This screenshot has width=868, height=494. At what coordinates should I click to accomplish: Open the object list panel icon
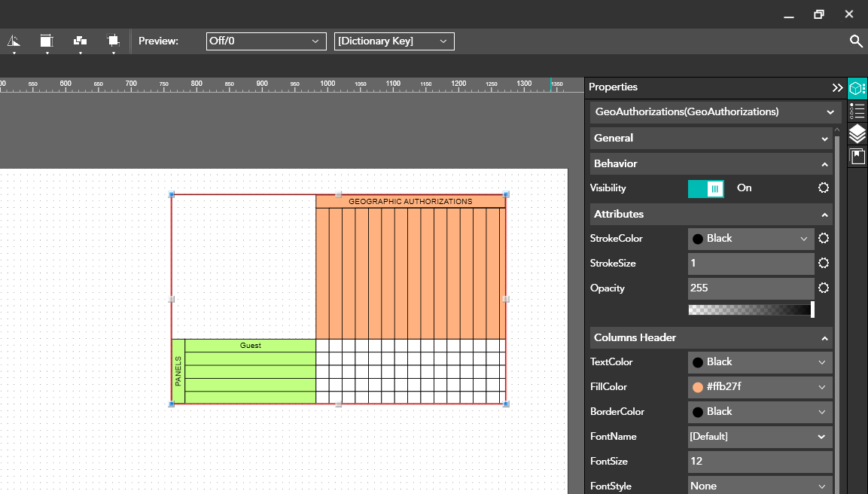point(857,111)
